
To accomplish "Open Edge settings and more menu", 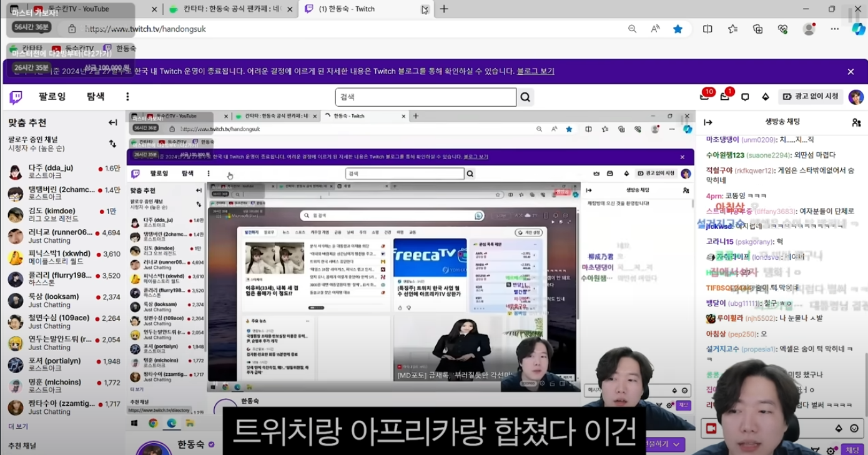I will coord(835,29).
